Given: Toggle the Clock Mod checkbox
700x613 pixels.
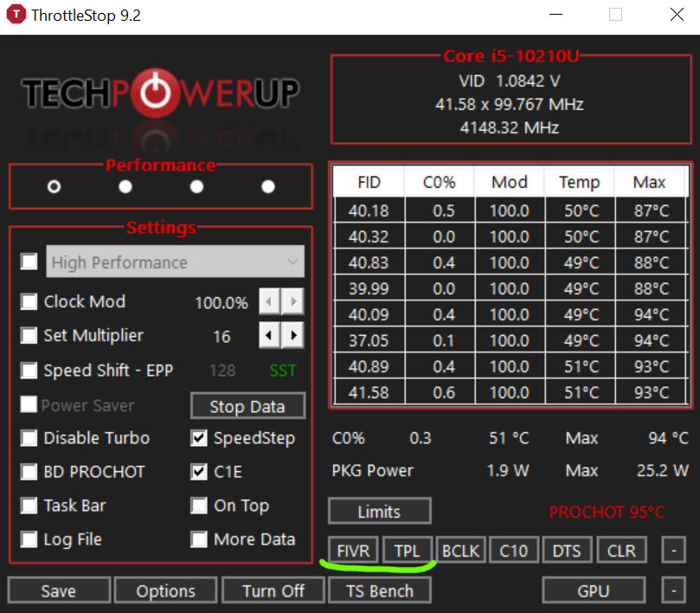Looking at the screenshot, I should [x=29, y=301].
